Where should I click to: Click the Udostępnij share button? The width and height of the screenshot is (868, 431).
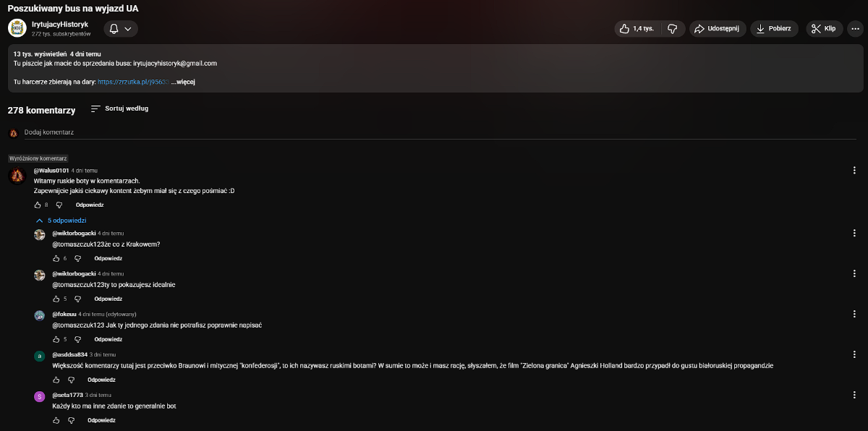(715, 29)
